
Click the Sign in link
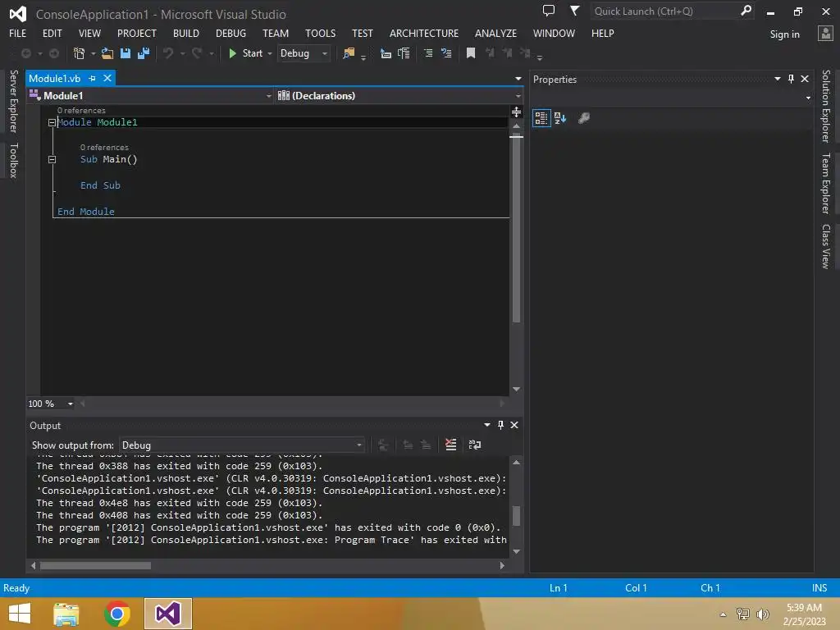(784, 34)
